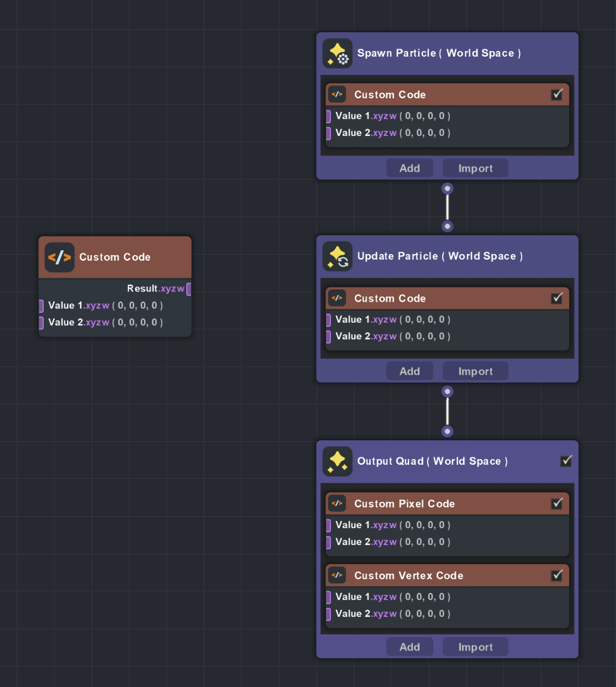Click Add in the Spawn Particle context
The width and height of the screenshot is (616, 687).
[x=409, y=168]
